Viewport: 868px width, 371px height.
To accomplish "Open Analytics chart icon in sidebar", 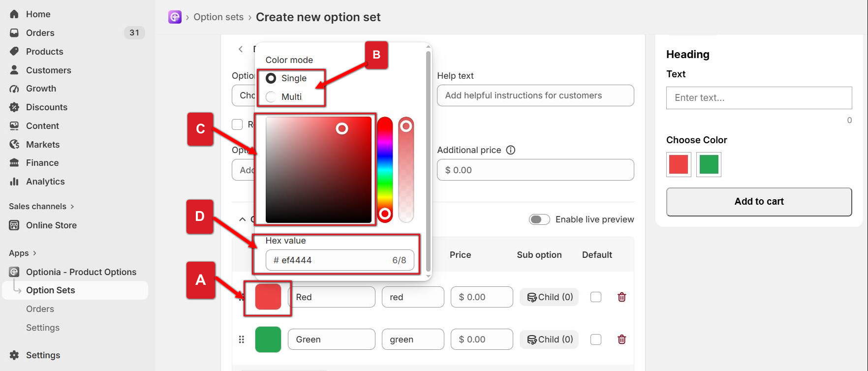I will click(14, 182).
